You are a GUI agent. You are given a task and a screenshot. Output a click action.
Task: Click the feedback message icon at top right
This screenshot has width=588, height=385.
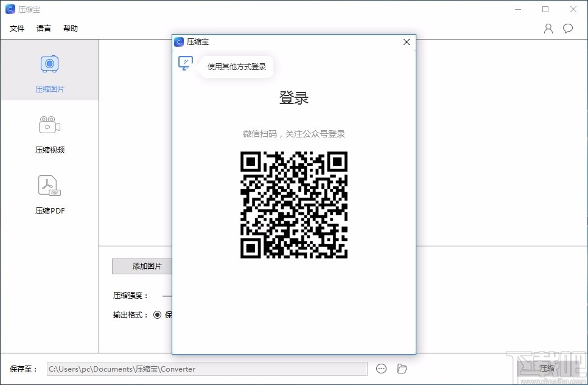click(x=568, y=28)
